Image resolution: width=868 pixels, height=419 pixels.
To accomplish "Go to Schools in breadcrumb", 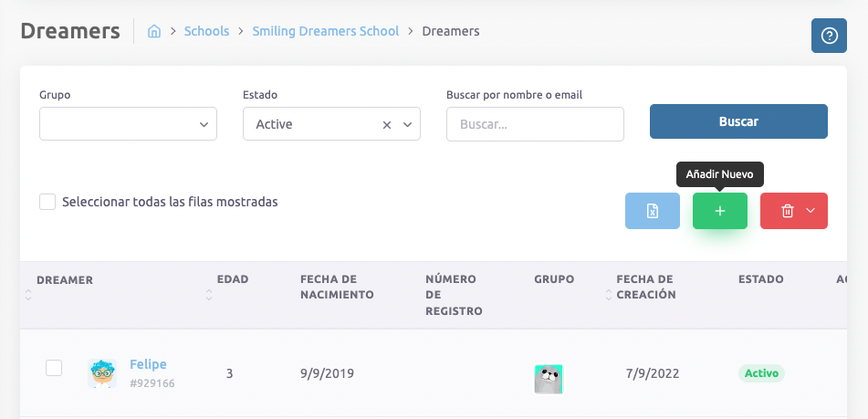I will pos(206,31).
